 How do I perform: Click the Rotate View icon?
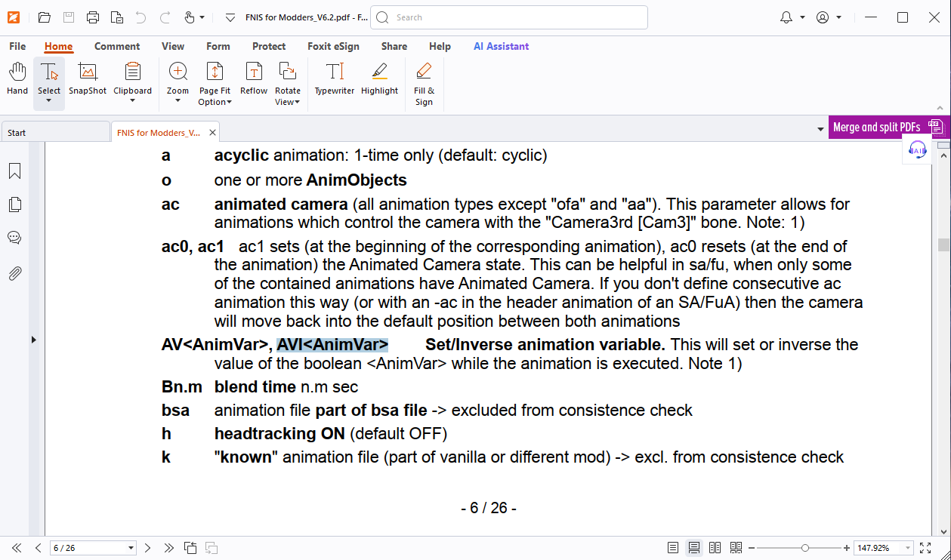(287, 72)
